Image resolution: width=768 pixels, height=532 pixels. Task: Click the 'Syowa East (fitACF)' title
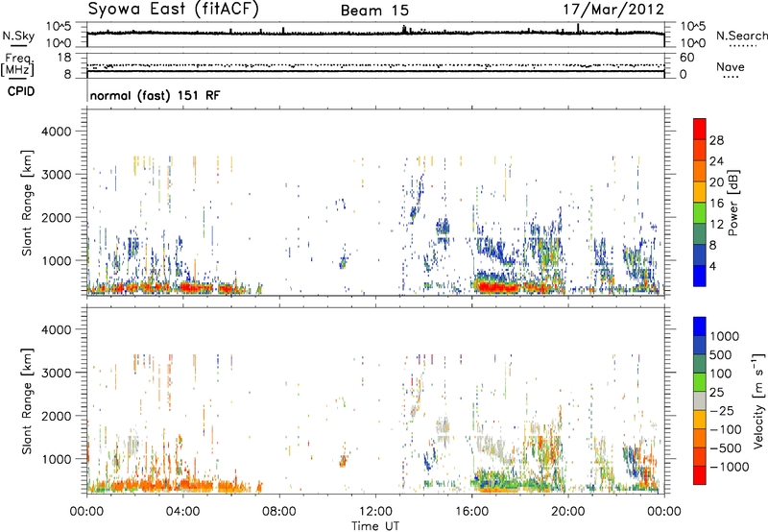pyautogui.click(x=174, y=10)
